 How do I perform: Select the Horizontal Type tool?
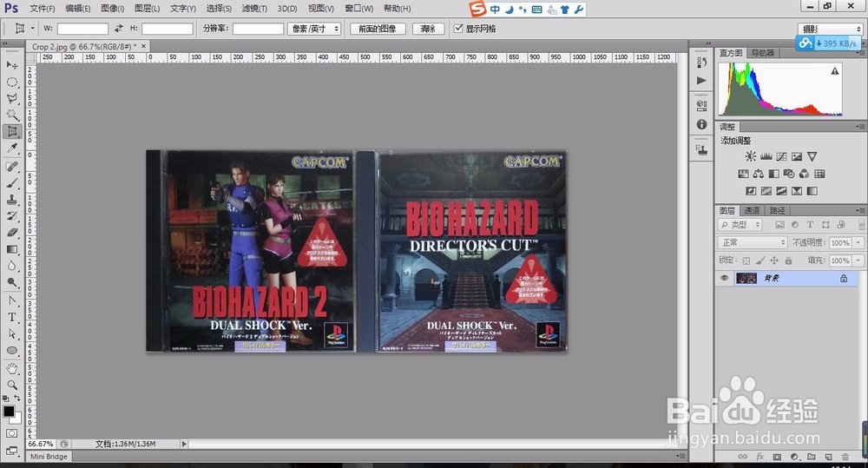pos(11,318)
